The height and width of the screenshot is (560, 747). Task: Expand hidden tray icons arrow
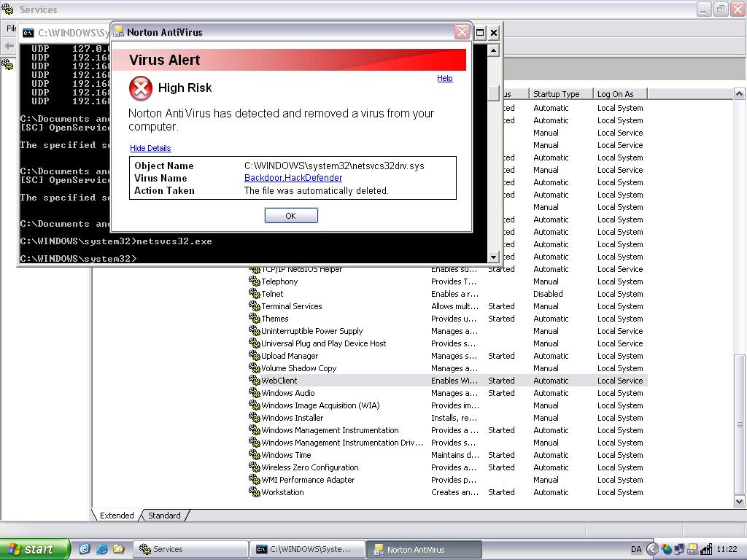point(652,549)
